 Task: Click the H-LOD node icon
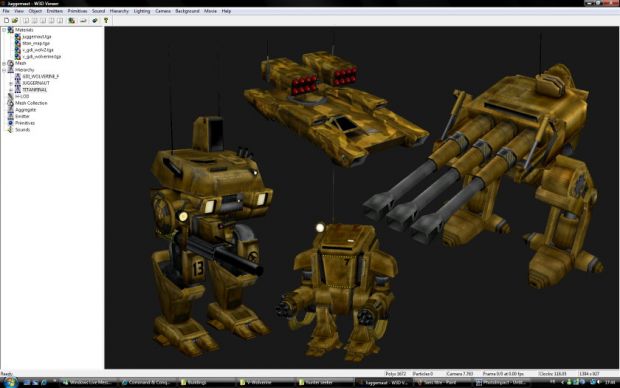(x=11, y=97)
